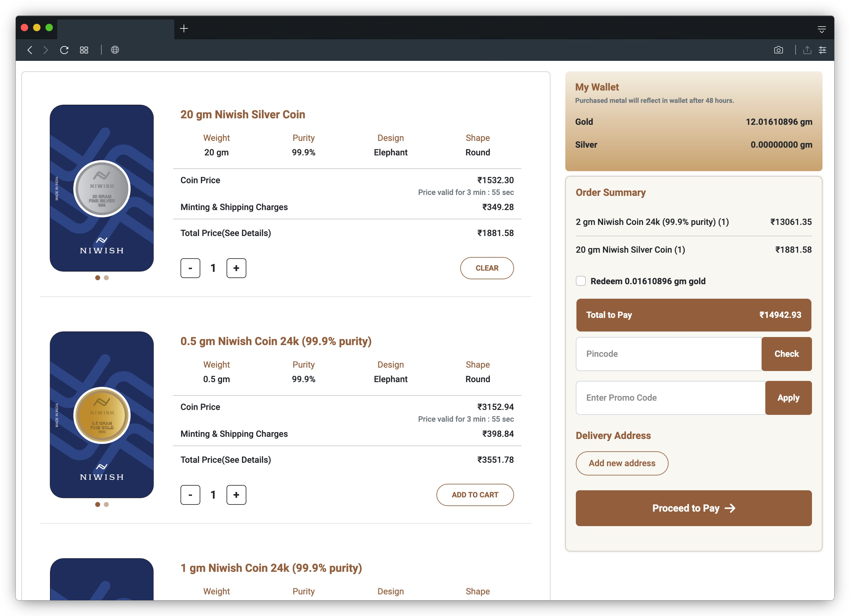Click the 0.5 gm Coin Price ₹3152.94 value
Image resolution: width=850 pixels, height=616 pixels.
495,407
